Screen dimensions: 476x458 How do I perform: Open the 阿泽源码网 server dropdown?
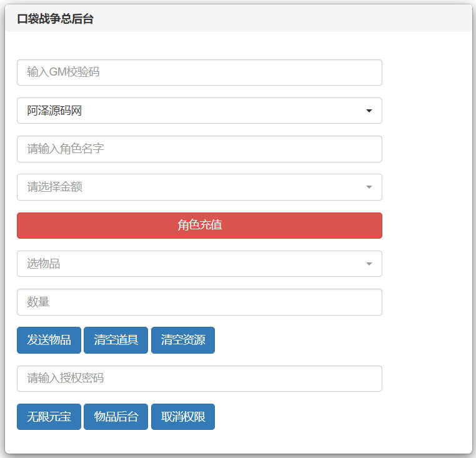pyautogui.click(x=199, y=111)
